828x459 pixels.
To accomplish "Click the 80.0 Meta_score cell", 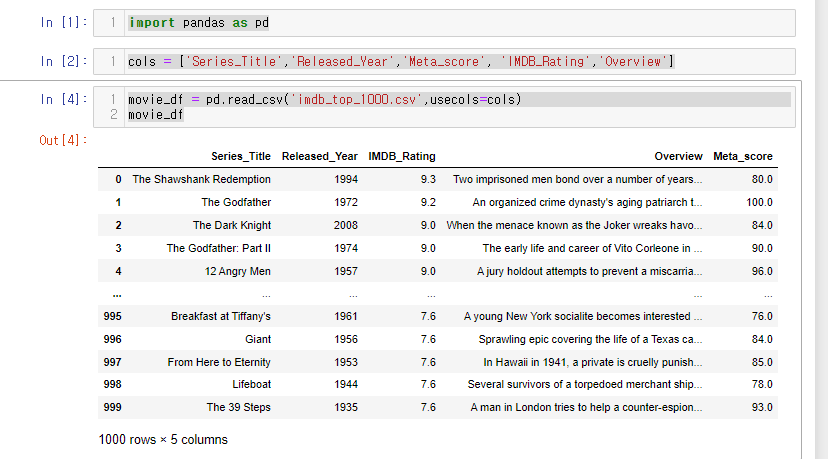I will pos(762,180).
